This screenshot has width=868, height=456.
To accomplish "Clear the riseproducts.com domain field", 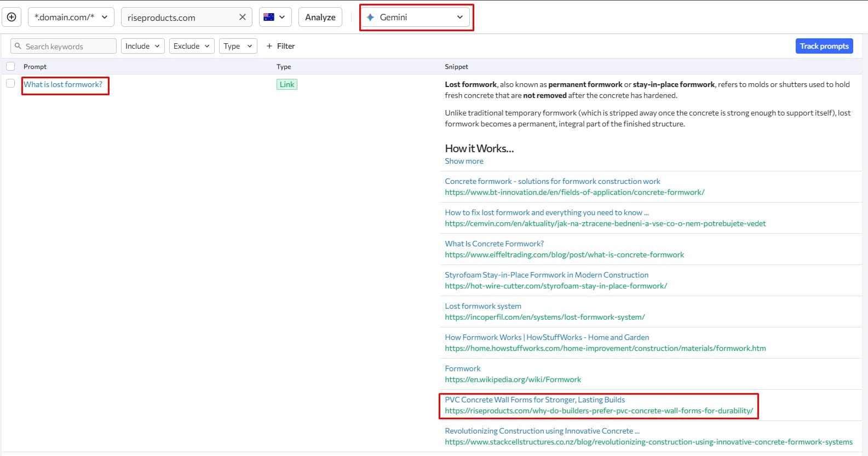I will (x=243, y=17).
